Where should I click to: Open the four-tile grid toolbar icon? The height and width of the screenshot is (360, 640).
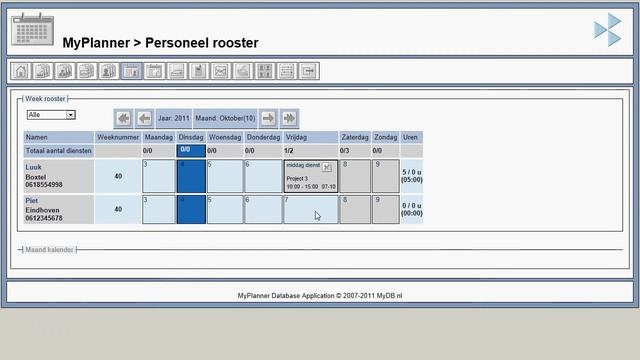point(265,71)
